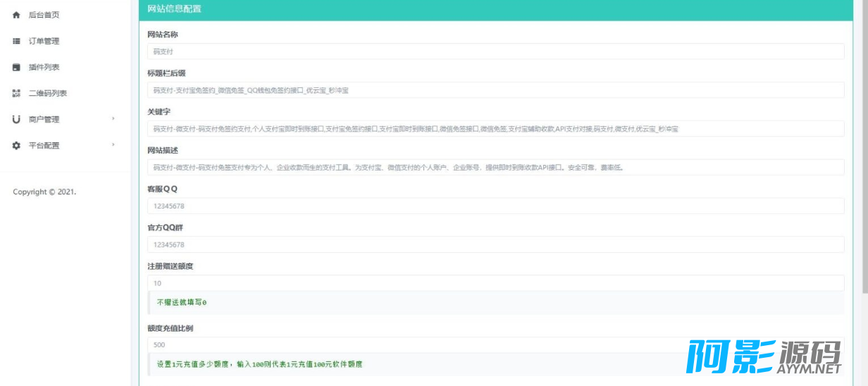868x386 pixels.
Task: Click the 网站描述 field label
Action: [x=162, y=150]
